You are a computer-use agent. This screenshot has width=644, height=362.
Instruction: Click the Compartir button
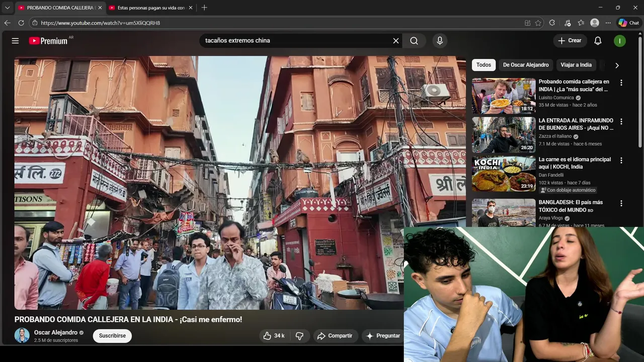(x=335, y=336)
